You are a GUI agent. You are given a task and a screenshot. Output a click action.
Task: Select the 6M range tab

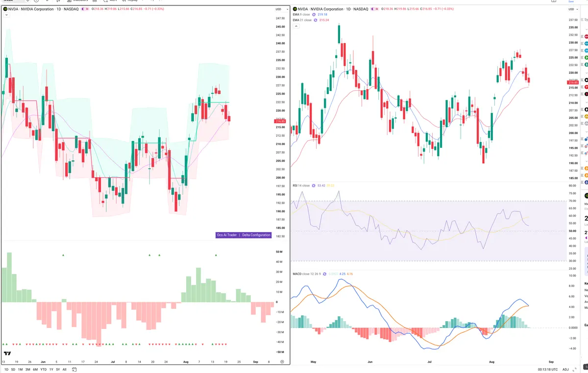[35, 369]
